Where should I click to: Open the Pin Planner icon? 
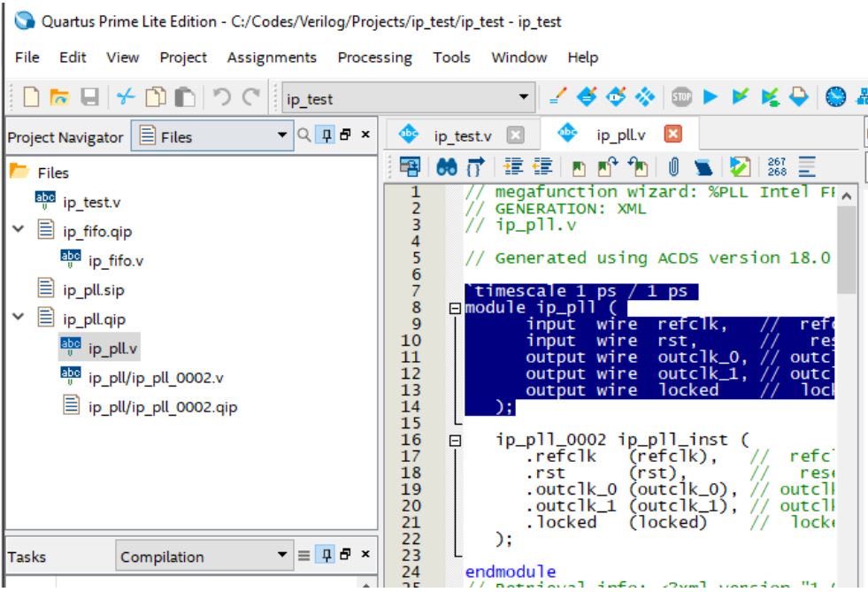click(x=616, y=97)
